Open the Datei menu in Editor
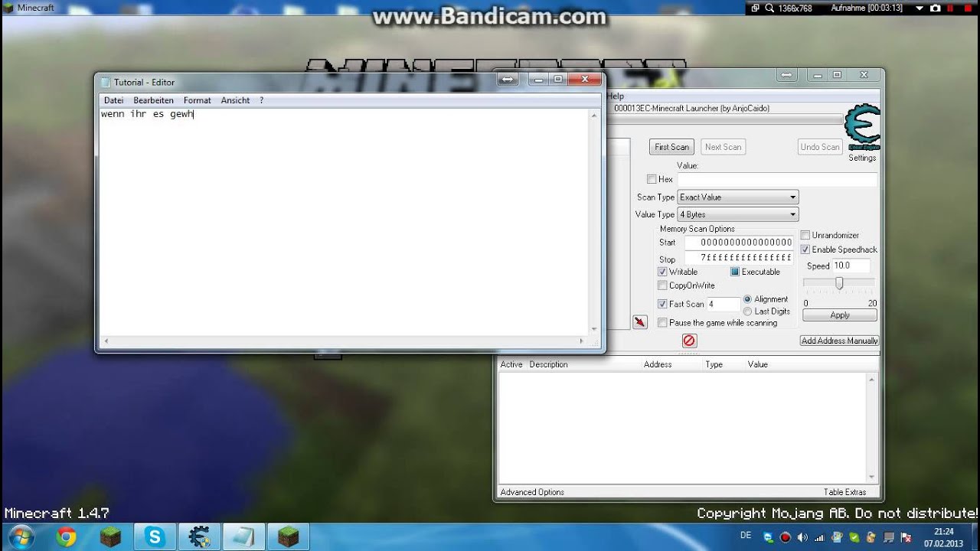The width and height of the screenshot is (980, 551). pos(113,100)
